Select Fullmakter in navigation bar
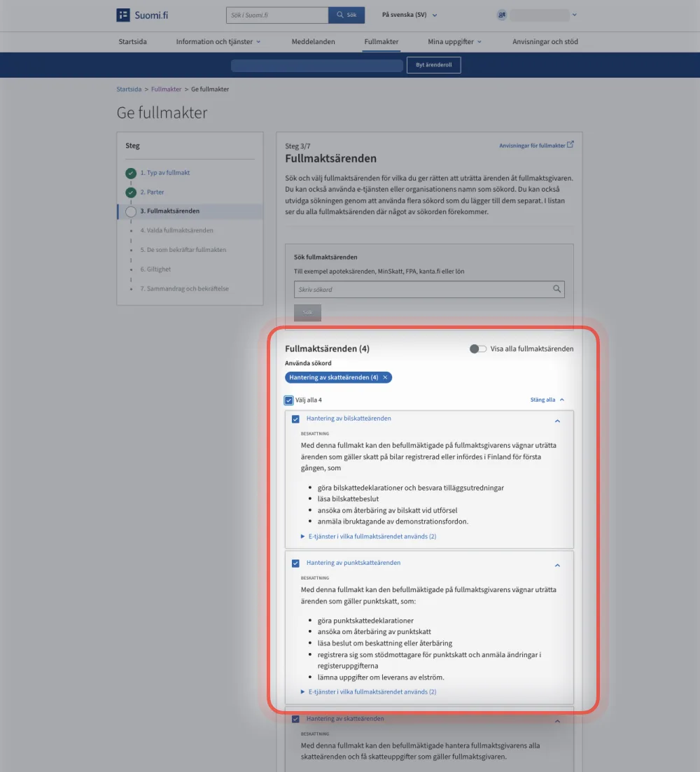The image size is (700, 772). (381, 42)
